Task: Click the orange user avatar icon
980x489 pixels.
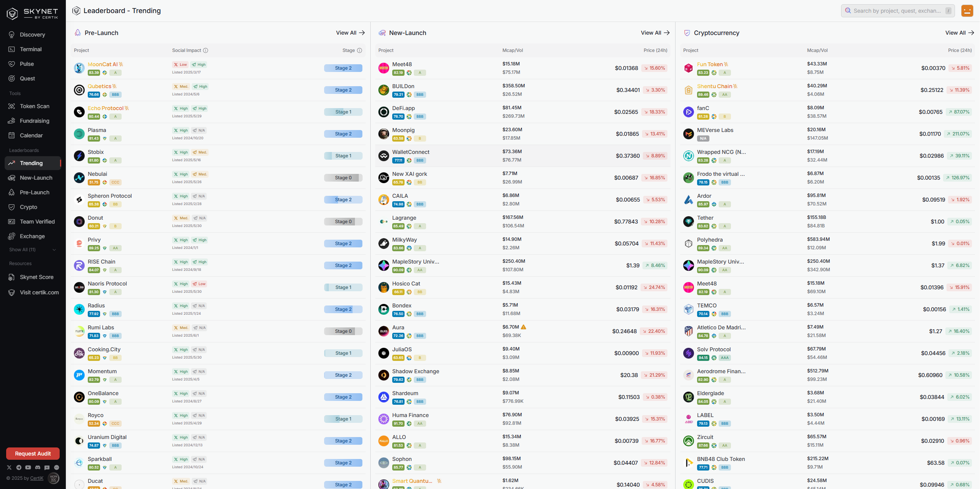Action: point(967,11)
